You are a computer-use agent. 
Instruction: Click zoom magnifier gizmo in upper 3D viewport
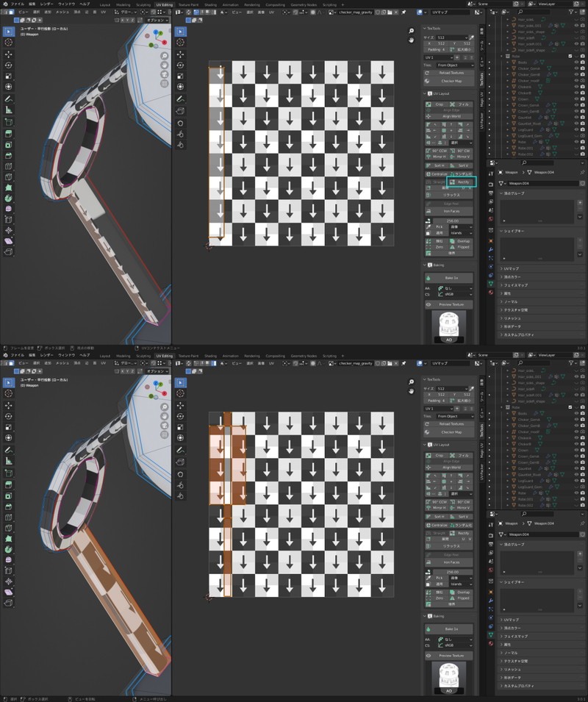(x=165, y=56)
